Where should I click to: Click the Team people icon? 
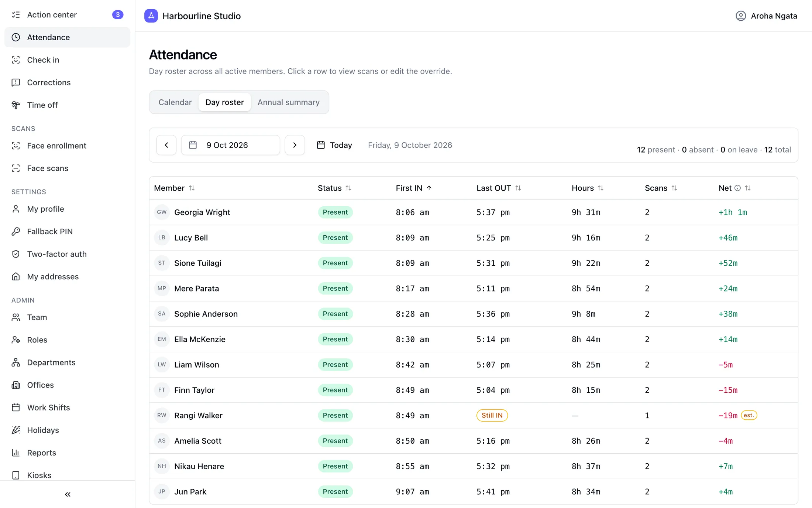[16, 317]
